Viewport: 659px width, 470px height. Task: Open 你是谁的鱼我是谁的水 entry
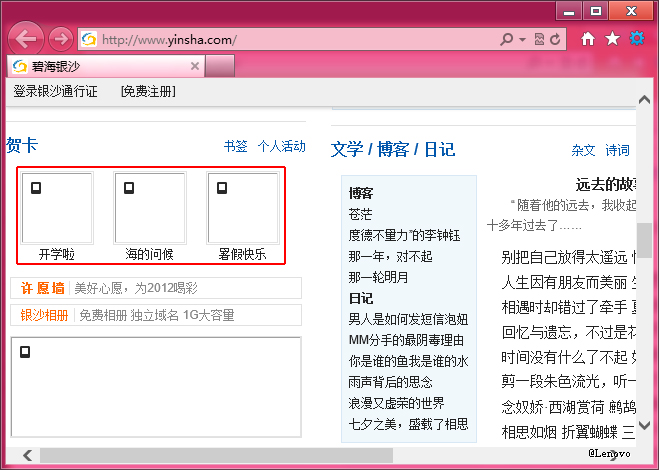[408, 361]
